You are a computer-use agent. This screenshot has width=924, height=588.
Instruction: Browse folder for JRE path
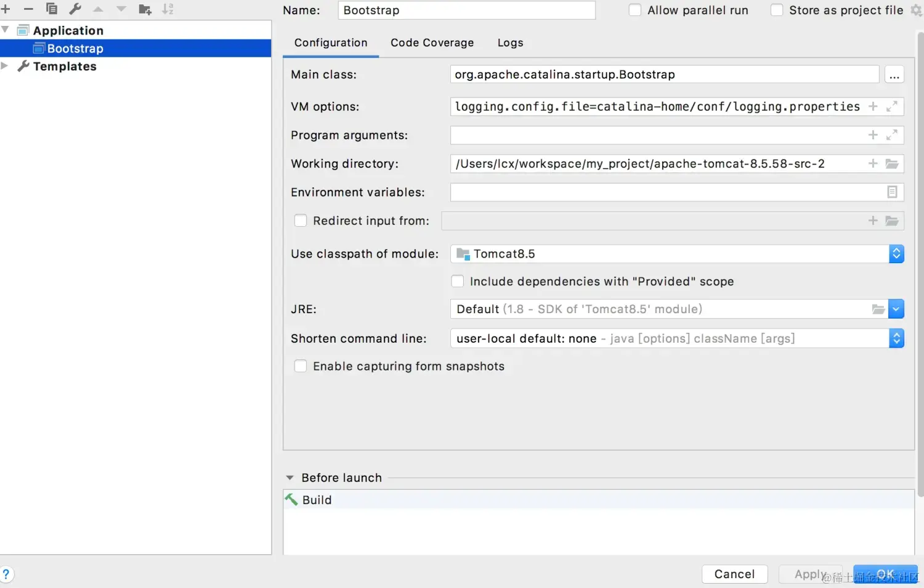(878, 309)
